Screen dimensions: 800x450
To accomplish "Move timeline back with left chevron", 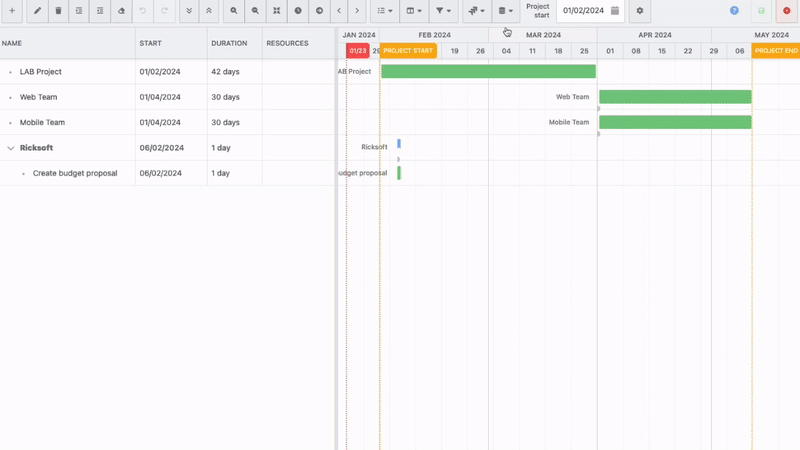I will coord(339,11).
